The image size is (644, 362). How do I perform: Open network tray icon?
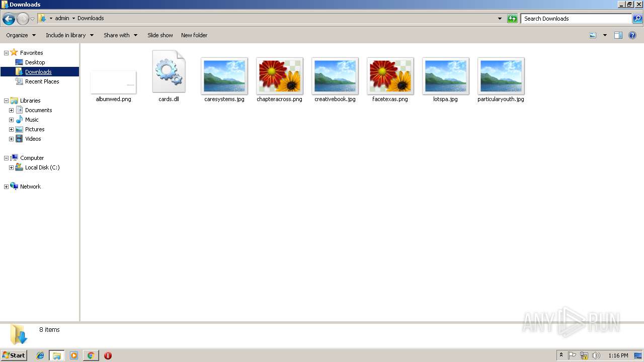point(584,355)
